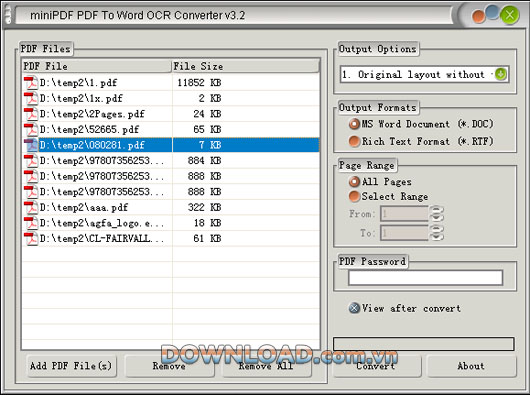Screen dimensions: 530x395
Task: Click the PDF icon beside 52665.pdf
Action: [x=31, y=129]
